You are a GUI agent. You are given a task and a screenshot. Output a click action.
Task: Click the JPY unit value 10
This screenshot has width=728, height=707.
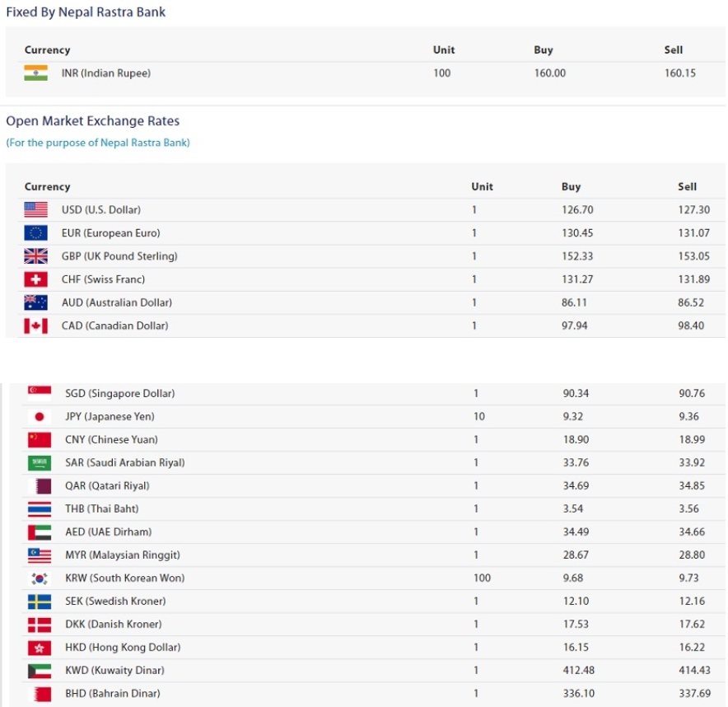(479, 416)
